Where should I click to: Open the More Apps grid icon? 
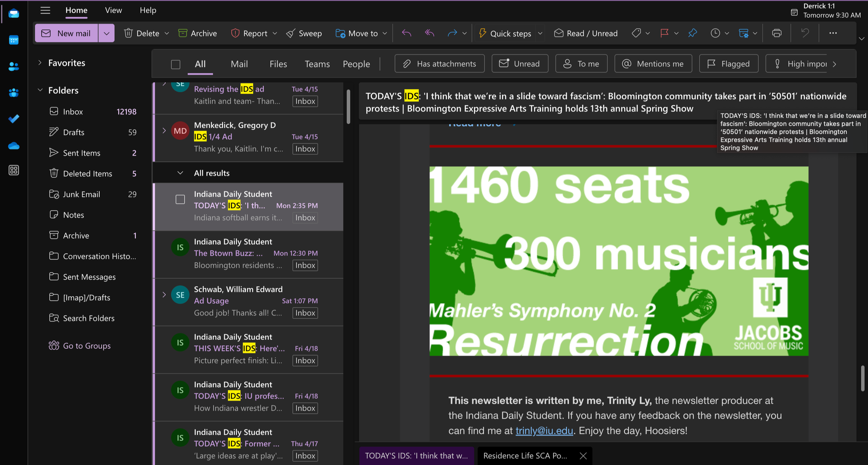click(14, 170)
